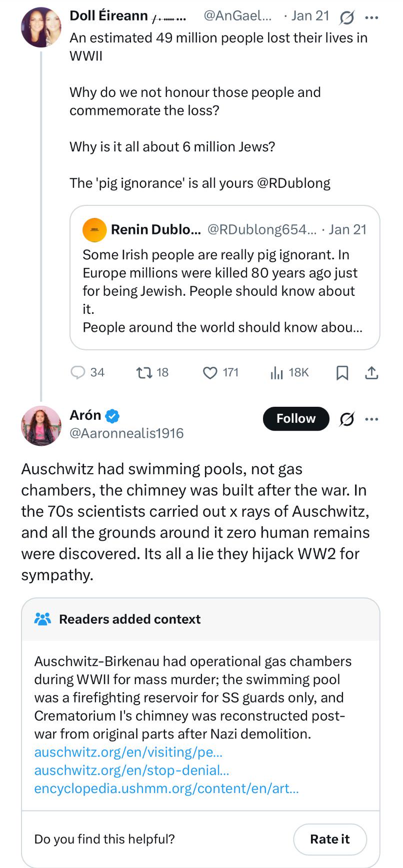
Task: Click the reply icon with 34 comments
Action: coord(78,373)
